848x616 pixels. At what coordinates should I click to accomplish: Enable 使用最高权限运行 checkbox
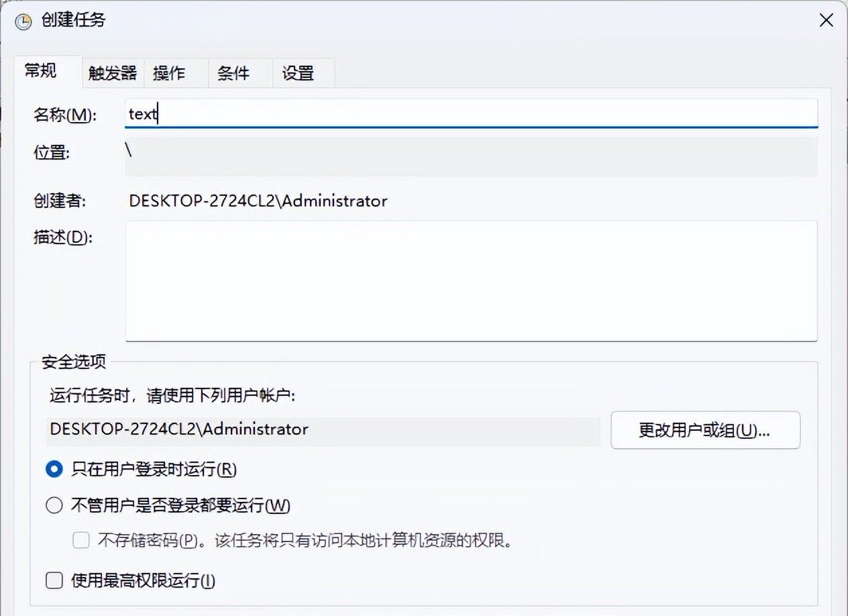(54, 580)
